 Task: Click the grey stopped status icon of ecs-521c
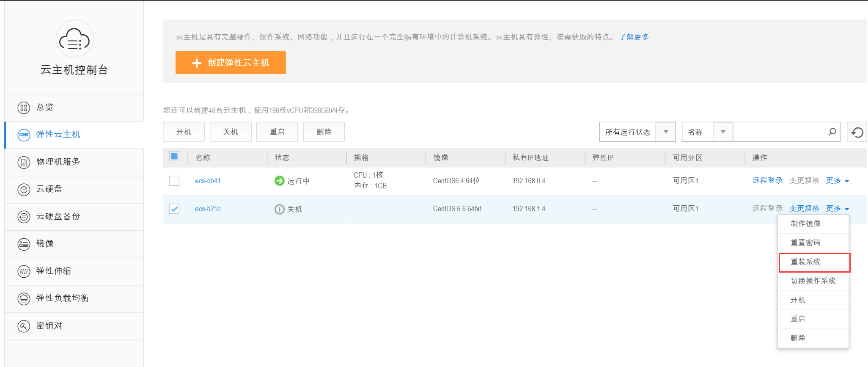pyautogui.click(x=279, y=209)
